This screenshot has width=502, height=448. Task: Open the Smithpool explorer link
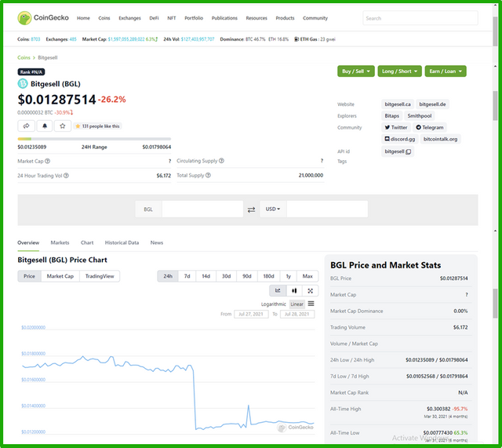[x=420, y=116]
